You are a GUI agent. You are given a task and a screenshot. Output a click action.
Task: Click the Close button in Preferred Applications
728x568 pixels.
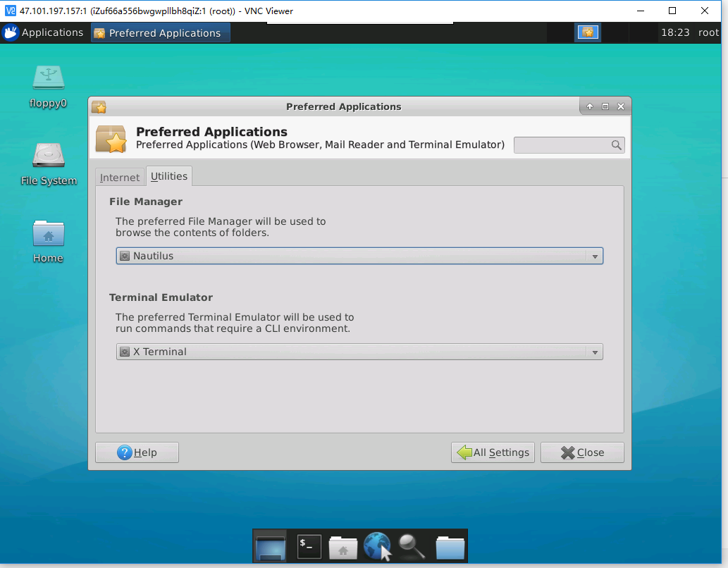click(581, 452)
